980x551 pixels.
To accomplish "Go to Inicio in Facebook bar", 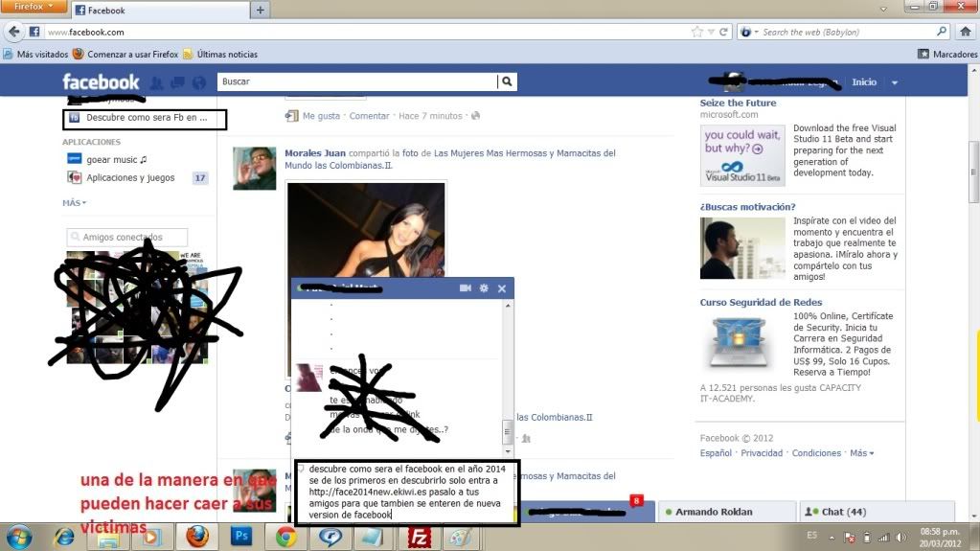I will [864, 81].
